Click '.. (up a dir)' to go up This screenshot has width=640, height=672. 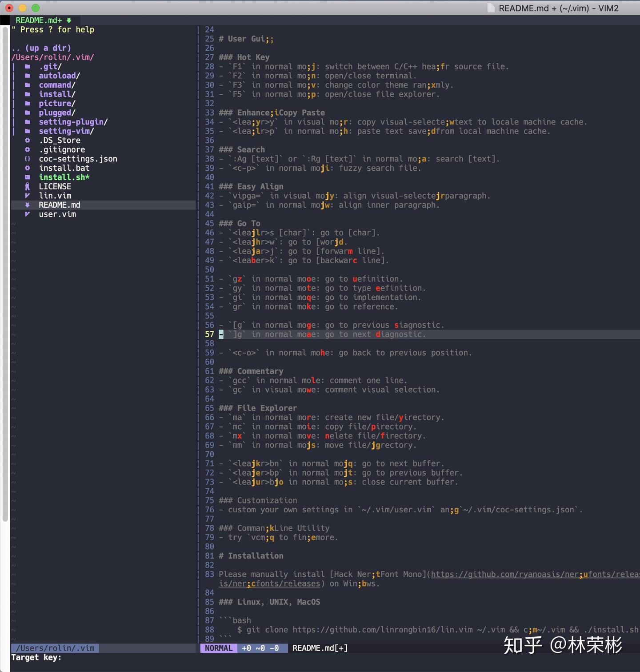[42, 48]
